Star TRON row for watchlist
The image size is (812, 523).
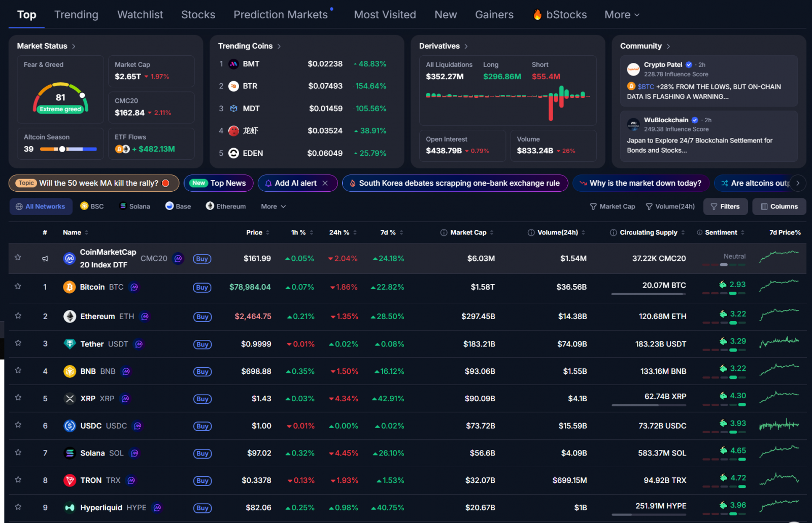pos(18,480)
